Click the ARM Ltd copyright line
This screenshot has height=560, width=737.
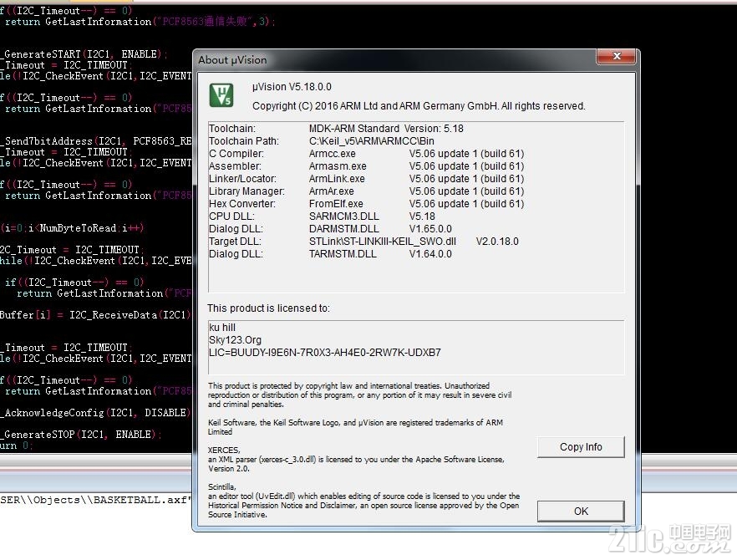(419, 106)
